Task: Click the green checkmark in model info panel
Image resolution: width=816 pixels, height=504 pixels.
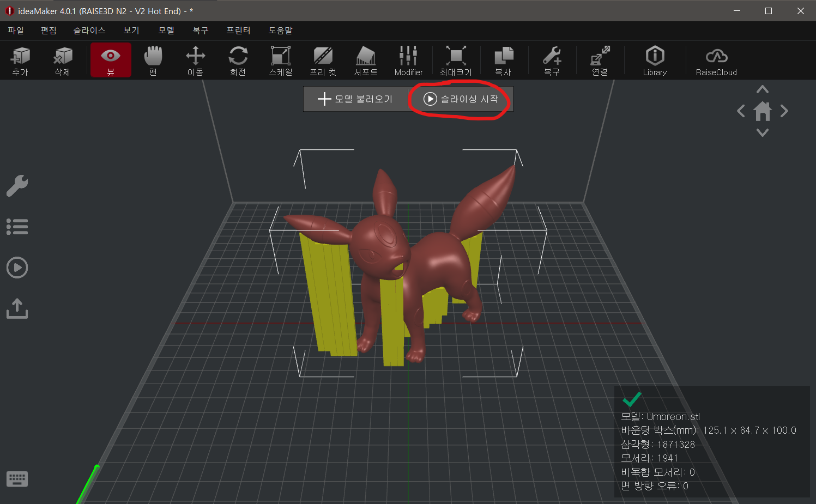Action: point(632,399)
